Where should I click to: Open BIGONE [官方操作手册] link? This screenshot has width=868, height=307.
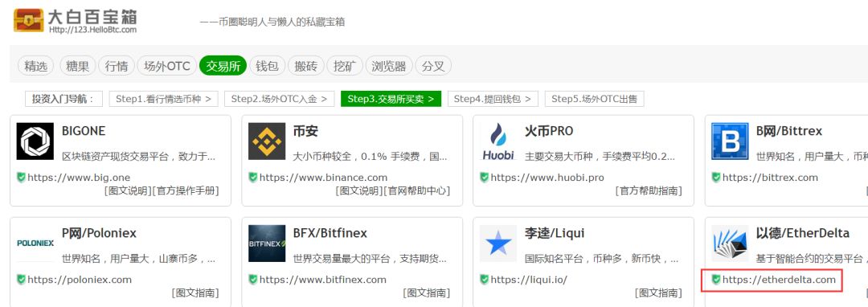tap(186, 190)
